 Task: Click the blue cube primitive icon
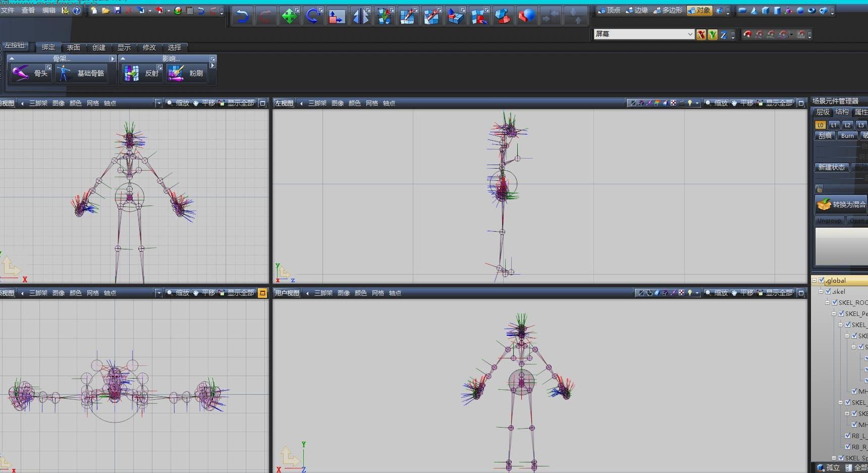coord(765,10)
